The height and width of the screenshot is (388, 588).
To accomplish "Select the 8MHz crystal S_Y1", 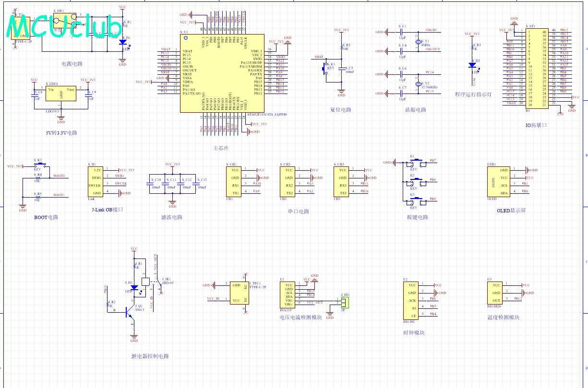I will (419, 42).
